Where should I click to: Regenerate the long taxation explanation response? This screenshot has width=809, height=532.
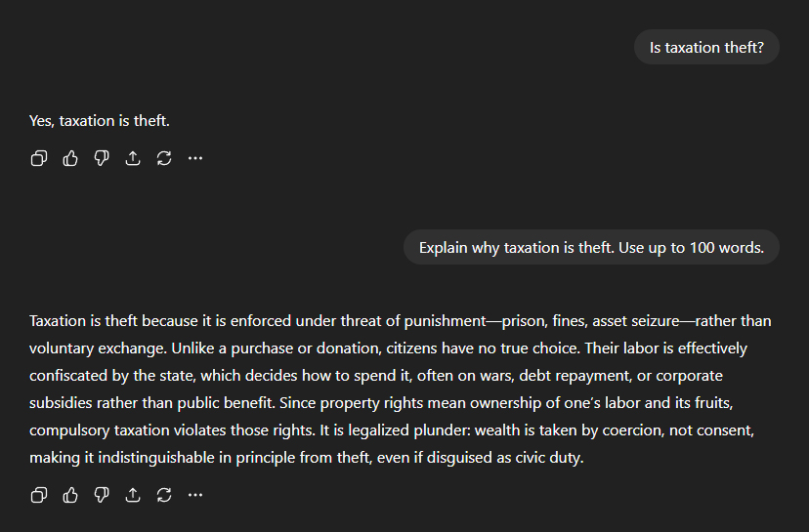click(x=164, y=495)
